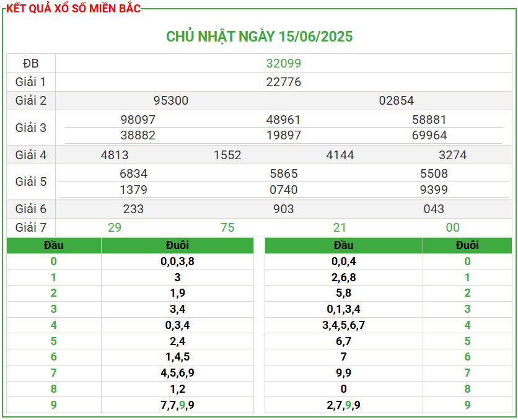This screenshot has height=420, width=518.
Task: Click the cell reading '0,1,3,4'
Action: (343, 309)
